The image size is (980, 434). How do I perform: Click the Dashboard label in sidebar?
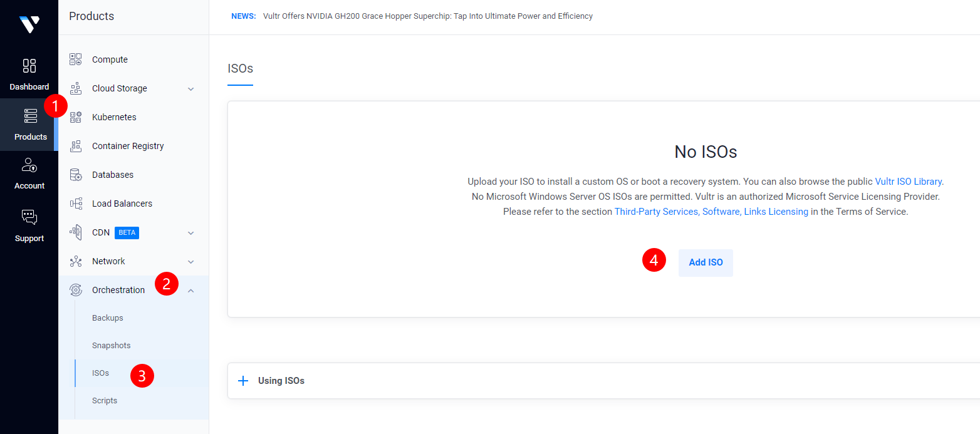click(x=29, y=87)
